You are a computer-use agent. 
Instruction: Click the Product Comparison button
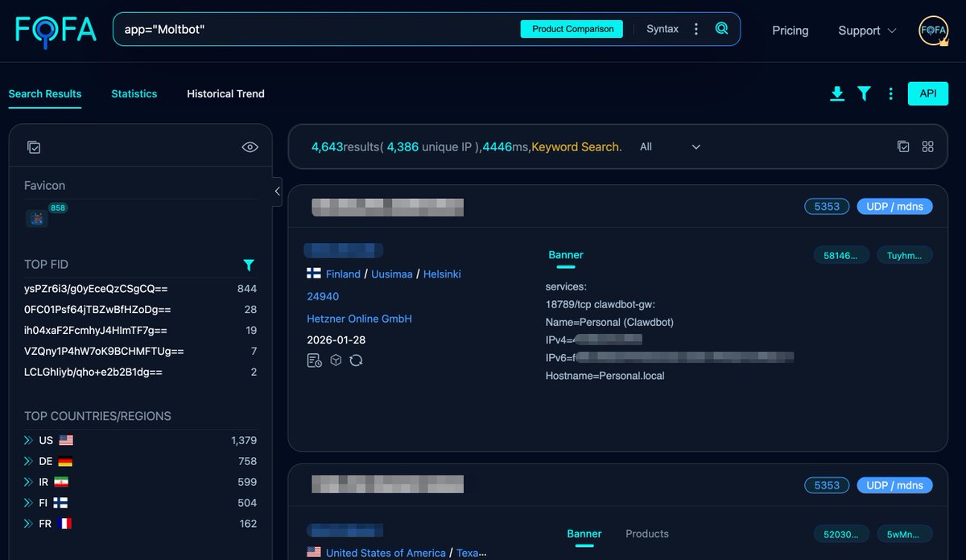[x=572, y=29]
